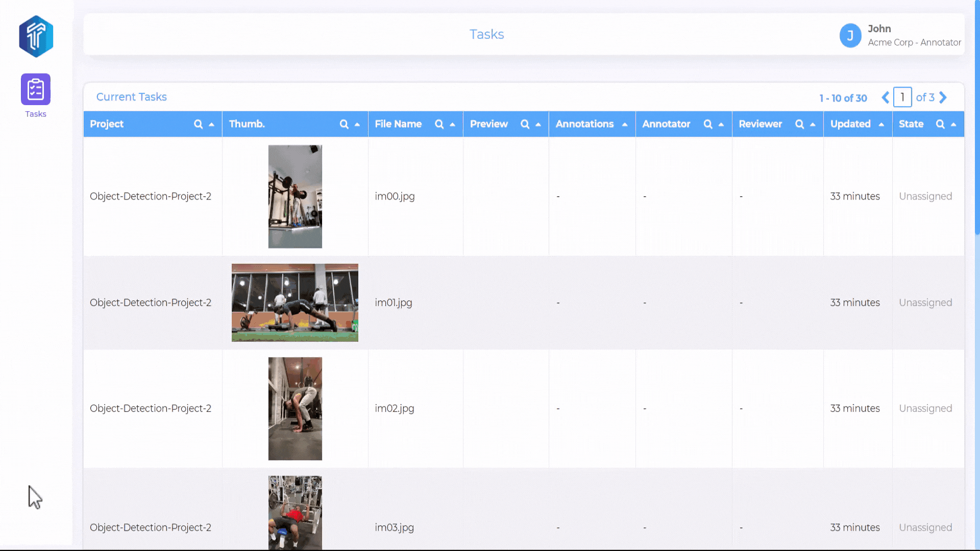This screenshot has height=551, width=980.
Task: Sort by Reviewer column arrow
Action: click(x=813, y=124)
